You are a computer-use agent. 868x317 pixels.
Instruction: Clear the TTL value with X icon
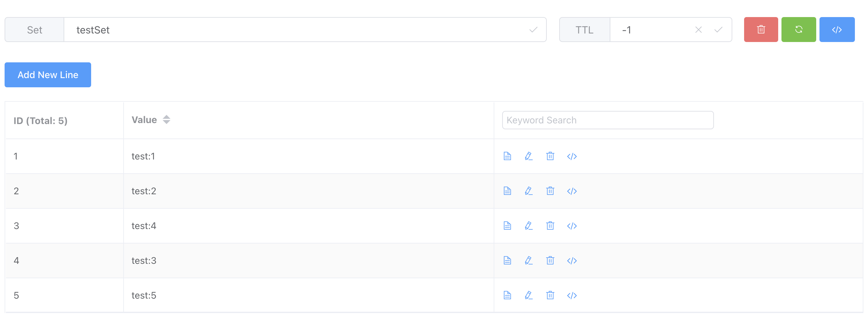698,30
